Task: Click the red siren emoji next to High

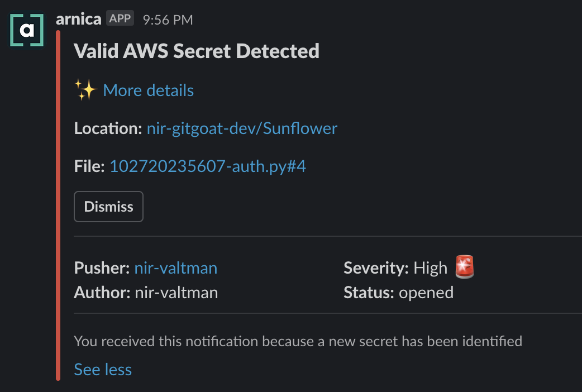Action: click(x=464, y=267)
